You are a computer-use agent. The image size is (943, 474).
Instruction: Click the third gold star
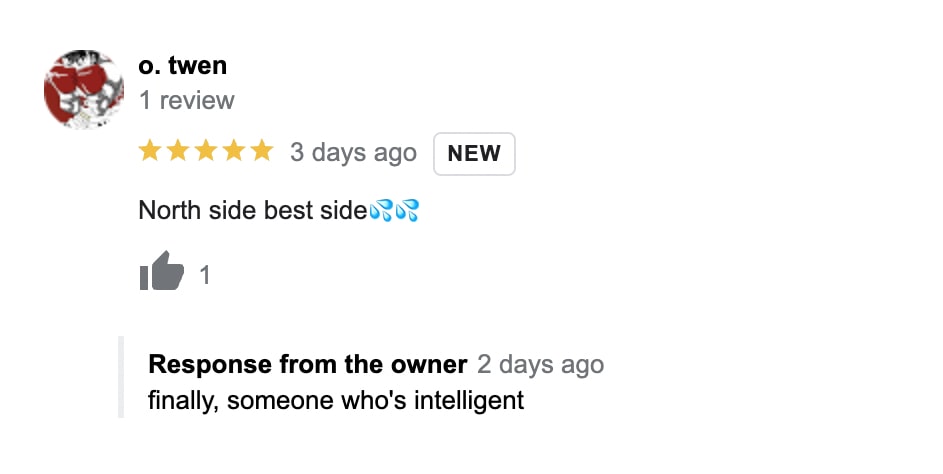point(206,151)
